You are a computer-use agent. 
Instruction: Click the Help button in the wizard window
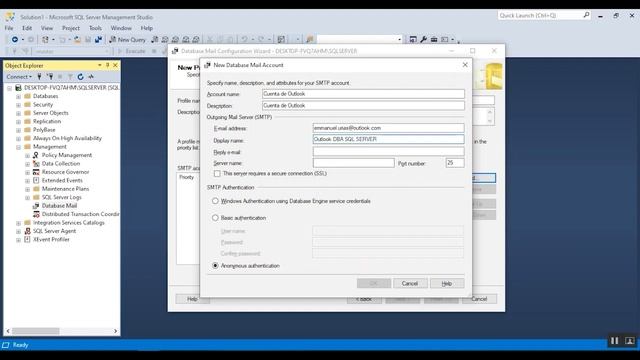[x=192, y=299]
